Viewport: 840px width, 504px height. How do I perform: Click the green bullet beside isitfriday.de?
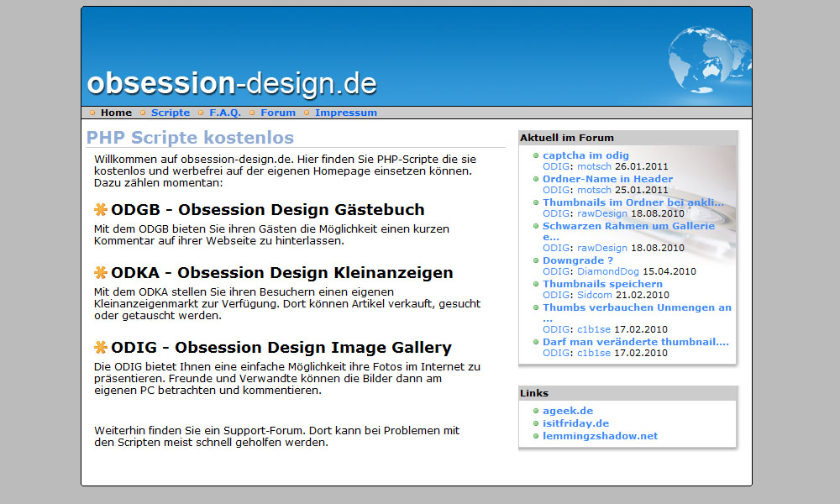(x=536, y=423)
